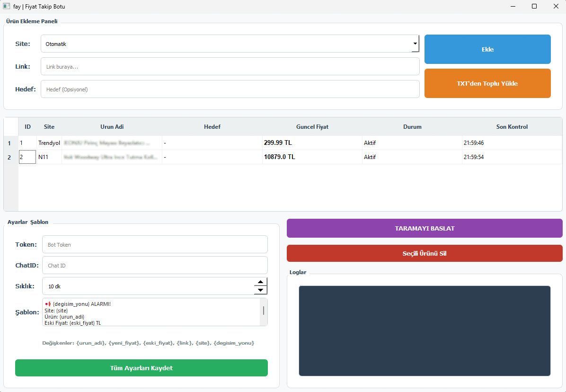This screenshot has width=566, height=392.
Task: Click the ID cell of N11 row
Action: [x=27, y=157]
